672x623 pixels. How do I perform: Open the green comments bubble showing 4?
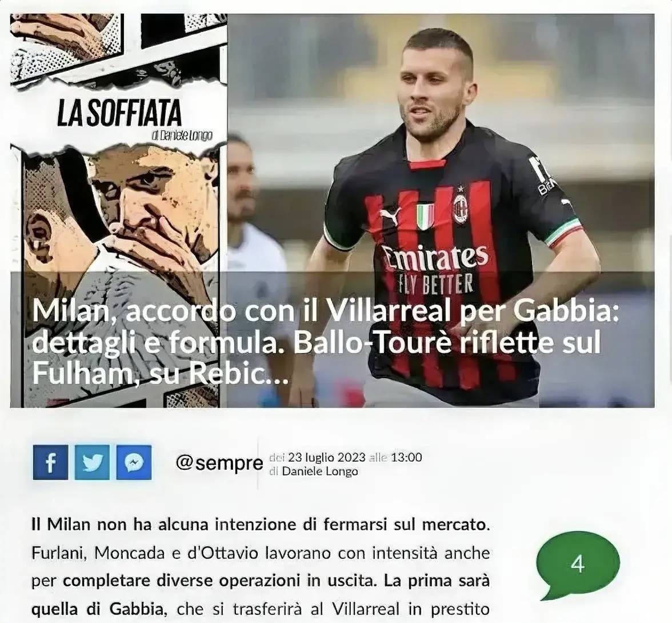(578, 565)
